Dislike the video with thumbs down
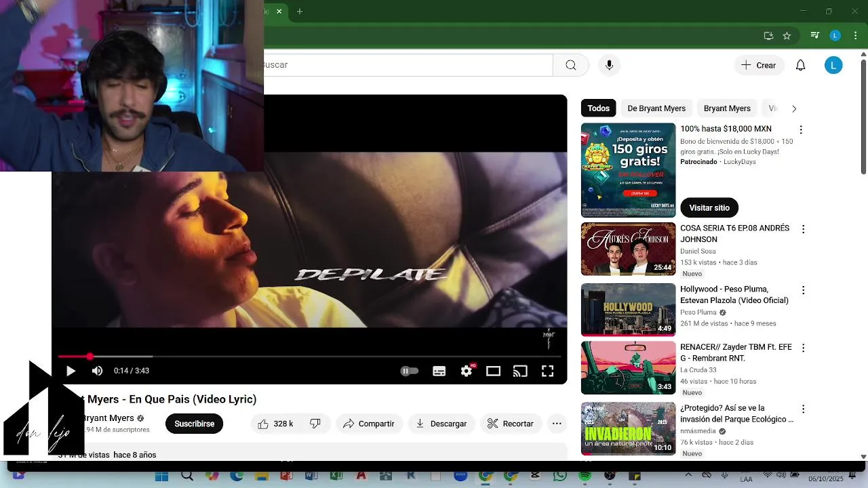 click(x=315, y=424)
